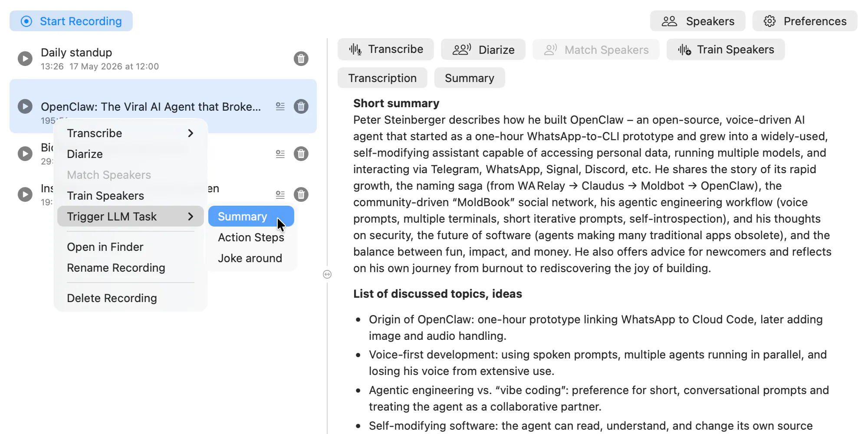
Task: Select the Daily standup recording title
Action: [76, 53]
